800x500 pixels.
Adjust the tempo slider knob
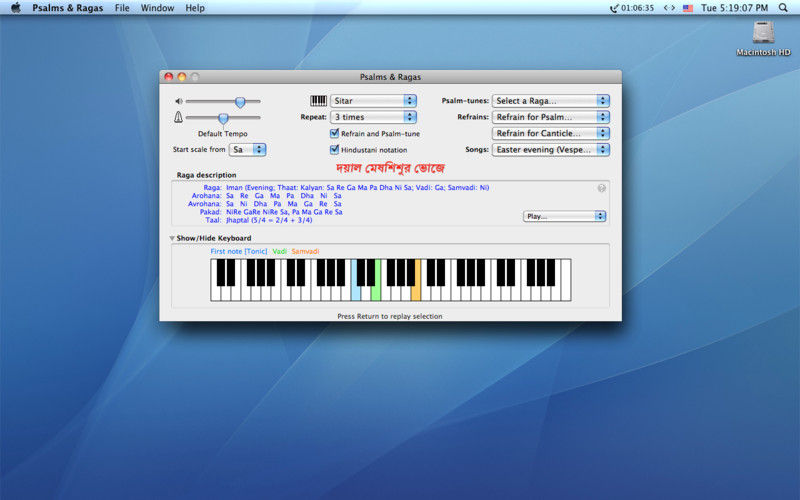[x=223, y=118]
